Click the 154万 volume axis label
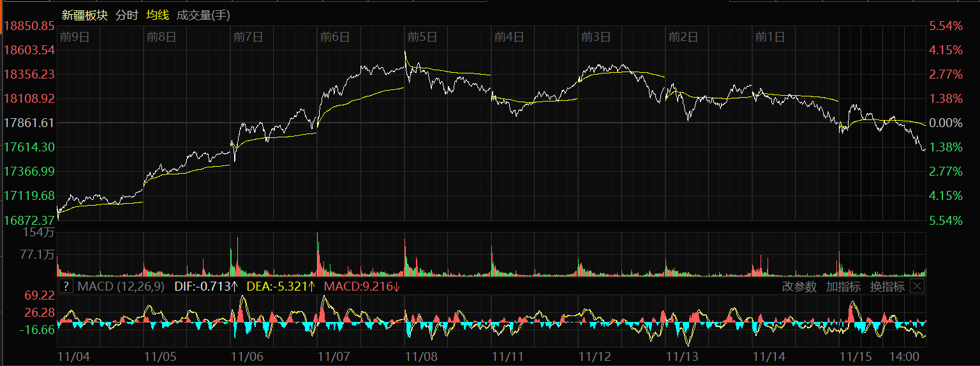Viewport: 980px width, 366px height. click(x=39, y=231)
